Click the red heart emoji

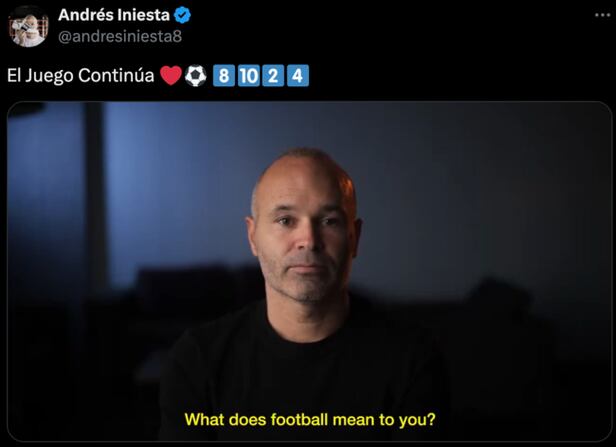point(171,75)
